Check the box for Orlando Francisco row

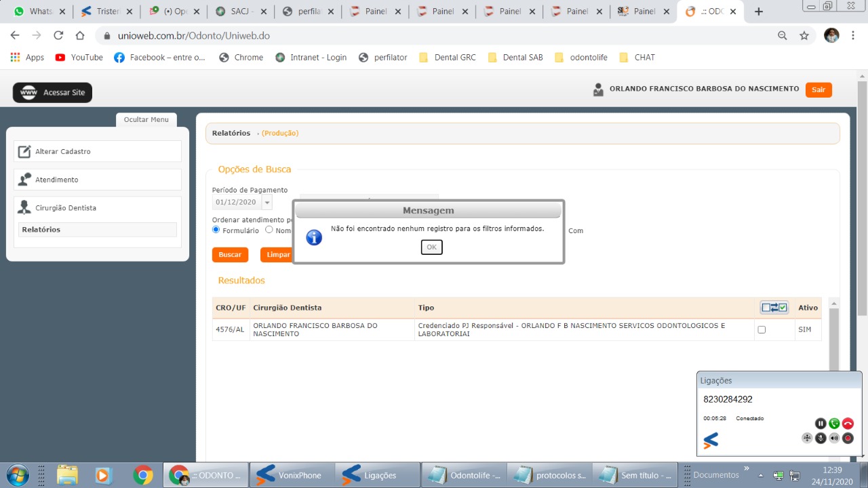[762, 330]
